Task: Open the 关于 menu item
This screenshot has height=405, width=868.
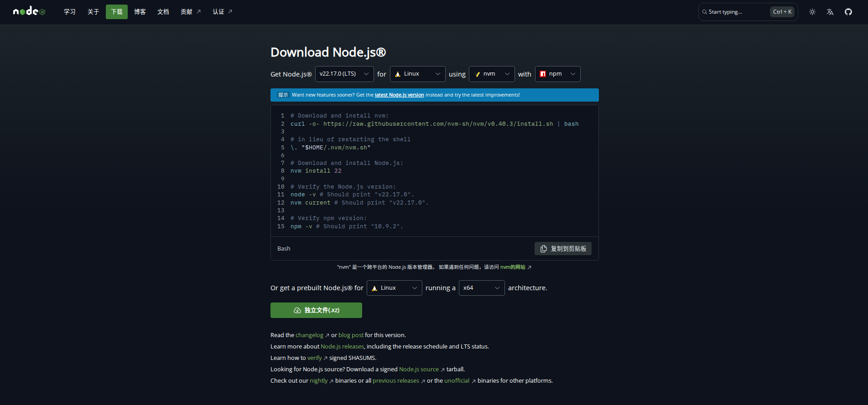Action: (x=94, y=12)
